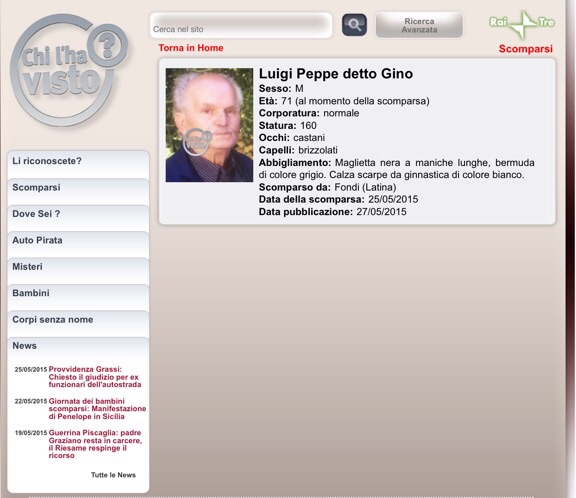This screenshot has height=498, width=576.
Task: Select Auto Pirata in the sidebar
Action: [78, 245]
